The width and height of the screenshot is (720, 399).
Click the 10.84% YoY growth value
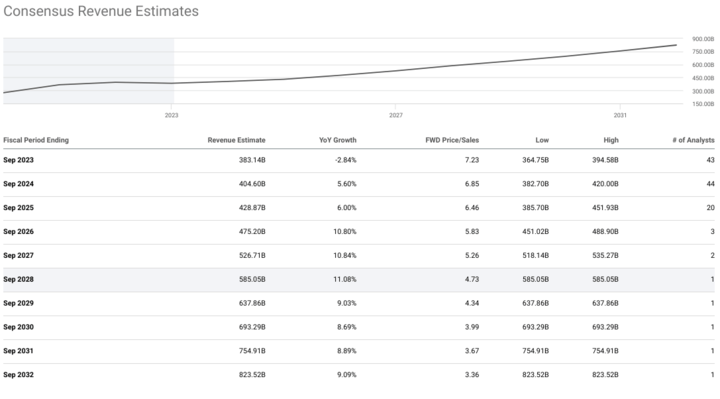point(345,256)
